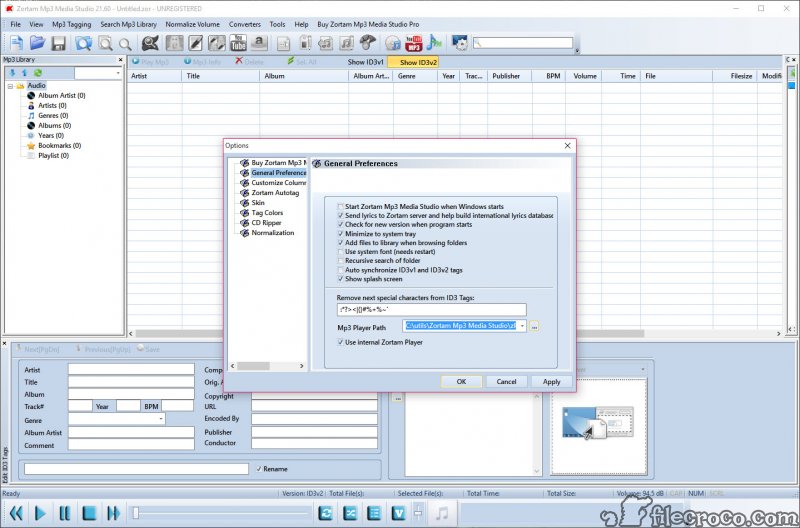
Task: Click the toolbar search input field
Action: click(522, 43)
